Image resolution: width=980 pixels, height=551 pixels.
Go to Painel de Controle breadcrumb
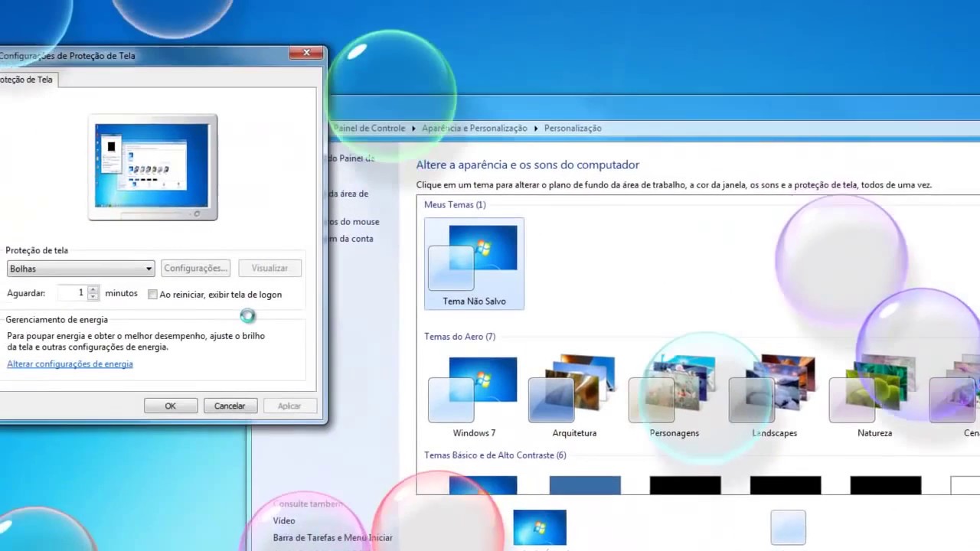370,129
